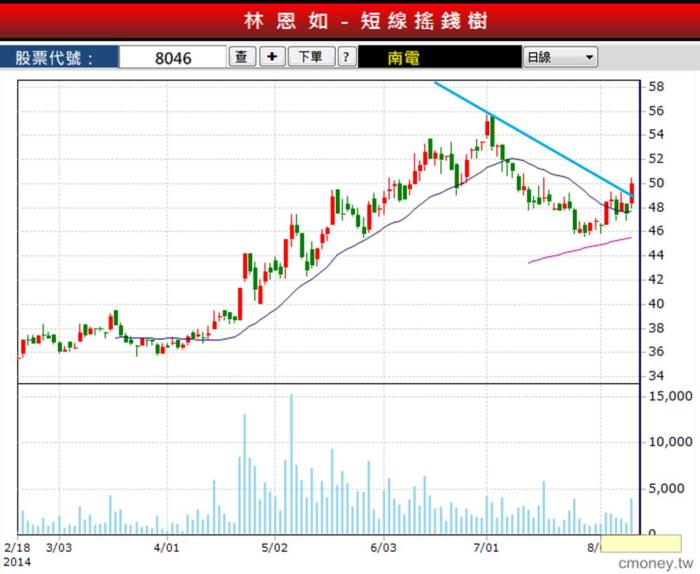The width and height of the screenshot is (700, 574).
Task: Select the latest red candlestick at right edge
Action: tap(632, 188)
